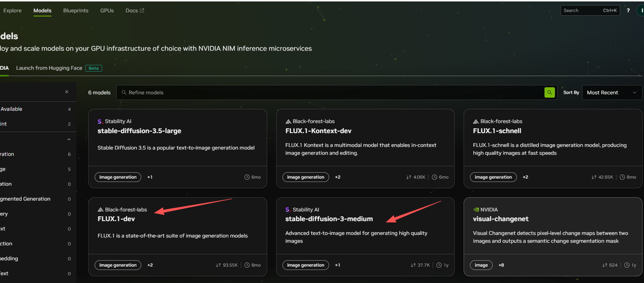Click the downloads icon beside 93.55K
Viewport: 644px width, 283px height.
click(x=218, y=265)
